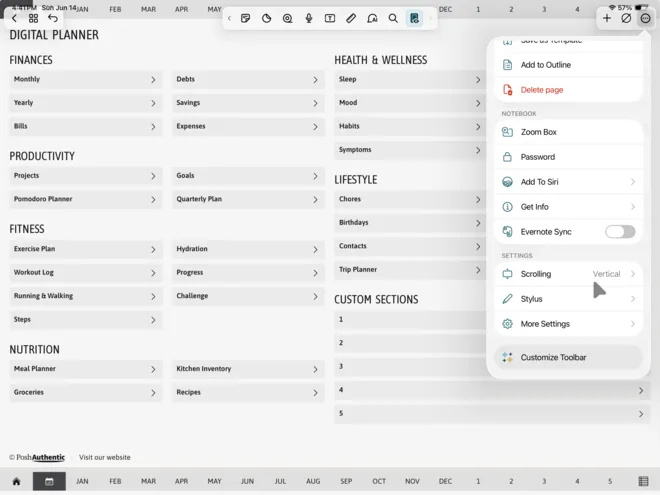Select the ruler tool icon

[x=351, y=18]
